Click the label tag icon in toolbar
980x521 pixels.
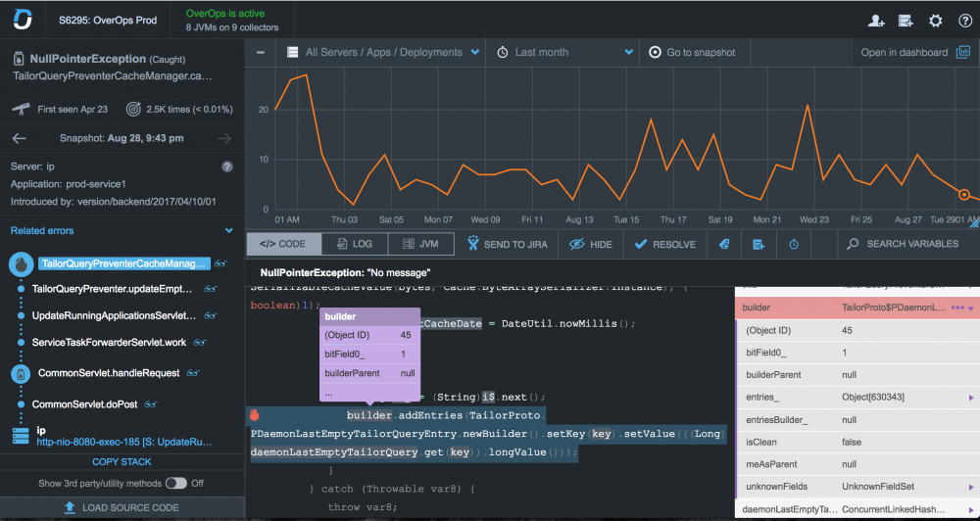tap(723, 244)
